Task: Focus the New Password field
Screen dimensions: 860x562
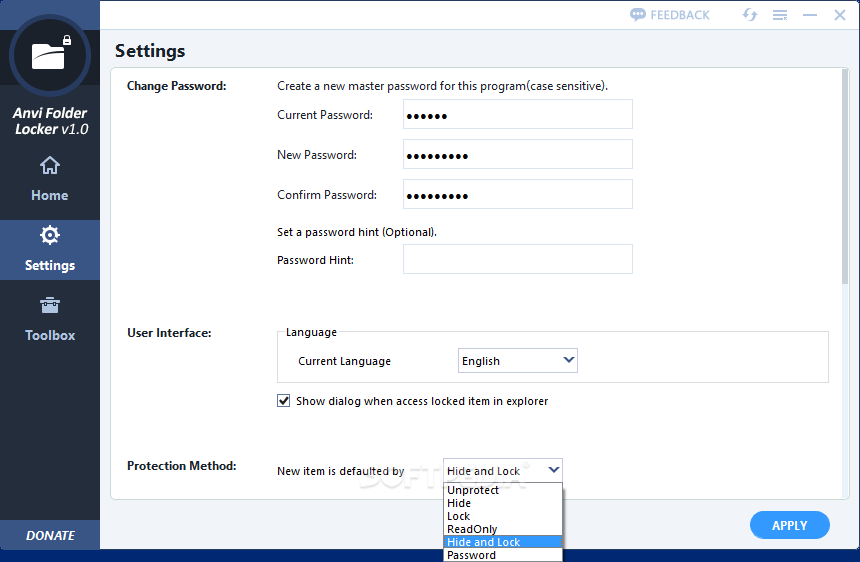Action: (x=518, y=154)
